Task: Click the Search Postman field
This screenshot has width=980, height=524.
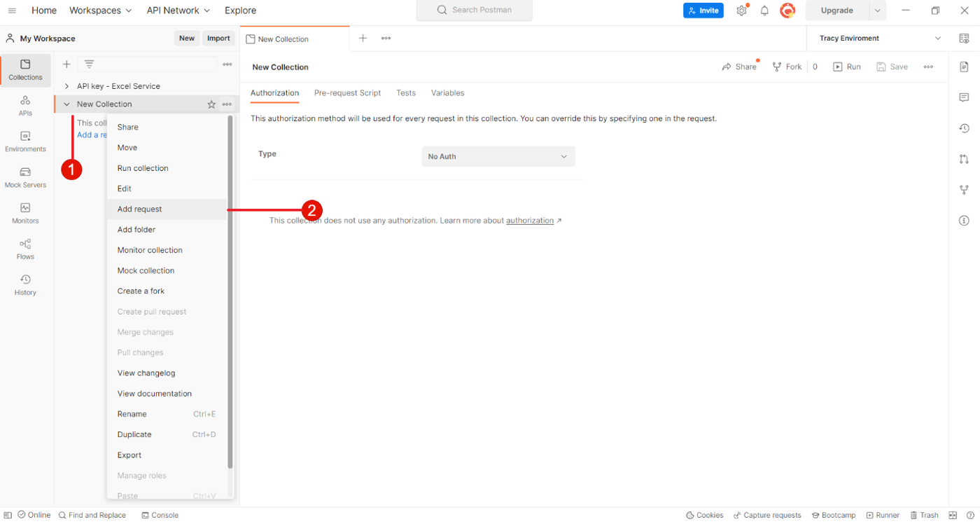Action: tap(474, 11)
